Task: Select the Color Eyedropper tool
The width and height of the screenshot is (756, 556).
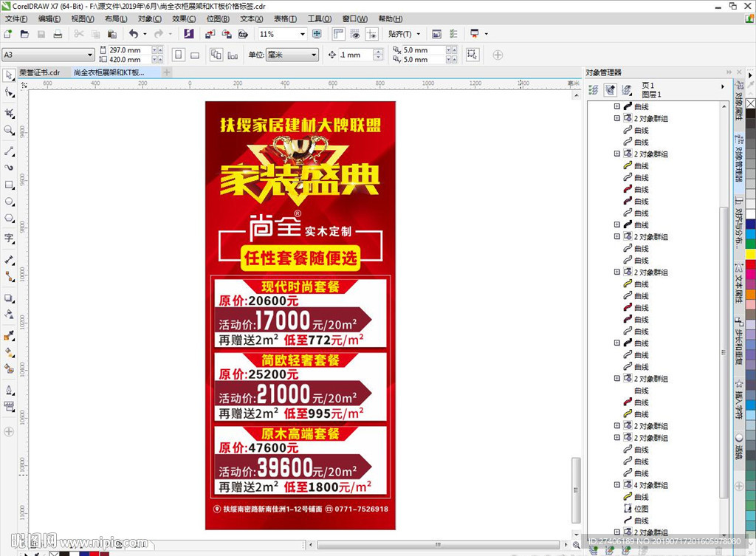Action: click(9, 336)
